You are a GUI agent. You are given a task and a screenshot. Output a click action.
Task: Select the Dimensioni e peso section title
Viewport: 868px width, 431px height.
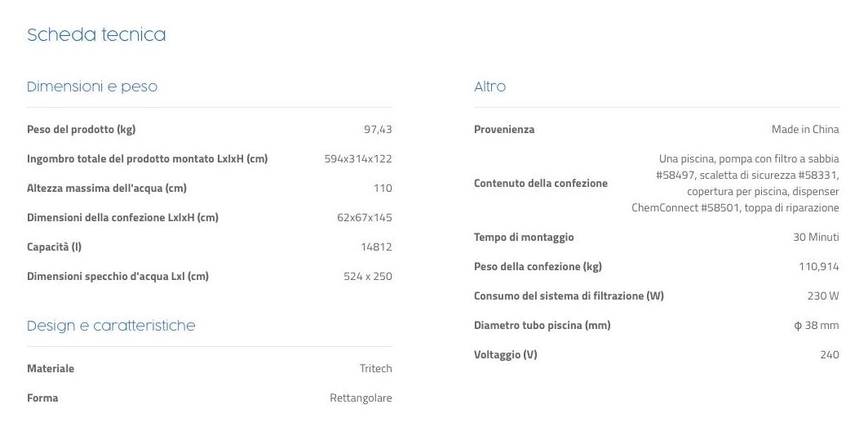92,87
